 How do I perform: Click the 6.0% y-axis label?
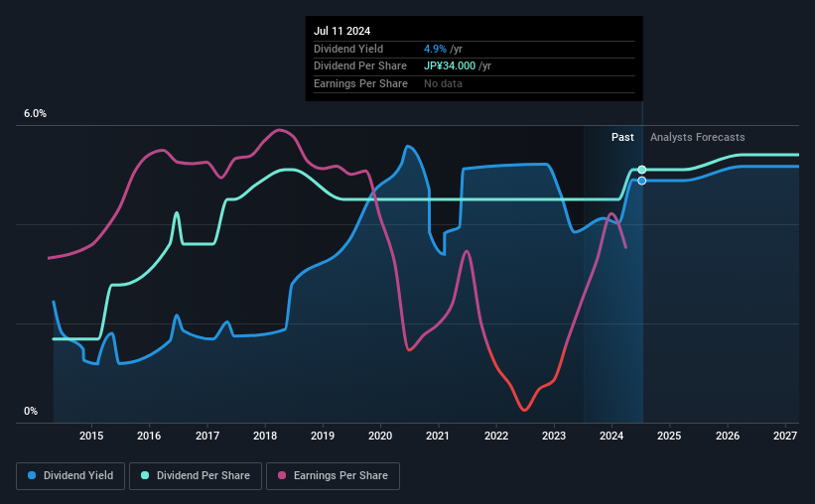click(36, 114)
